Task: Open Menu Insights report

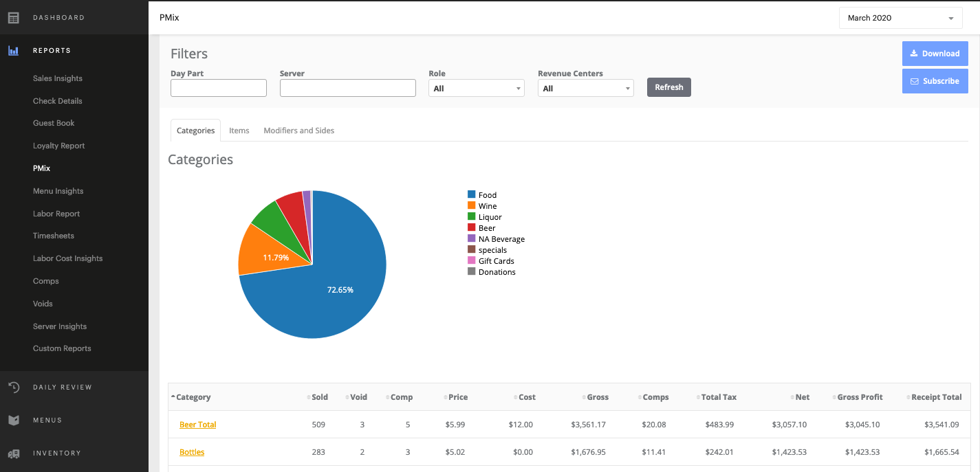Action: (x=58, y=191)
